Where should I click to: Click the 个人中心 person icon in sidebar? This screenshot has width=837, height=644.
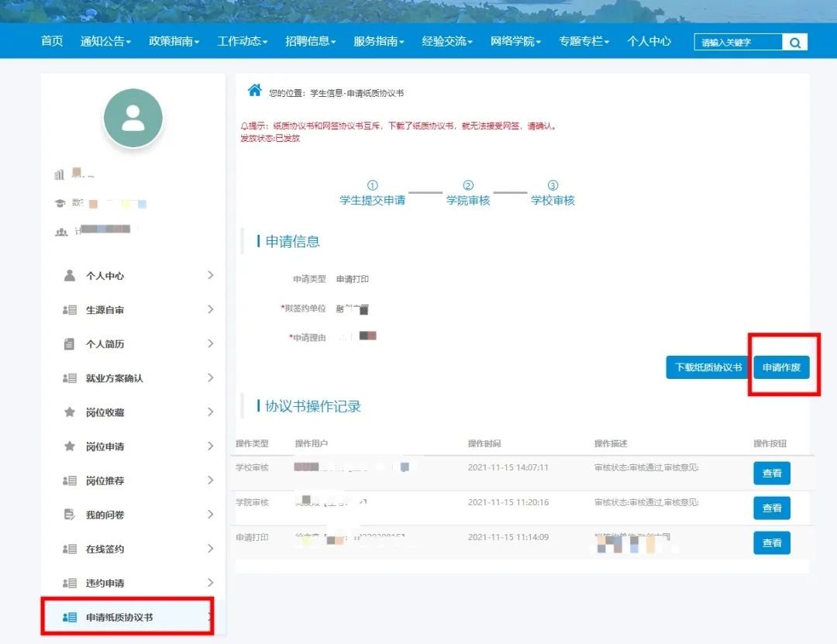click(x=70, y=276)
